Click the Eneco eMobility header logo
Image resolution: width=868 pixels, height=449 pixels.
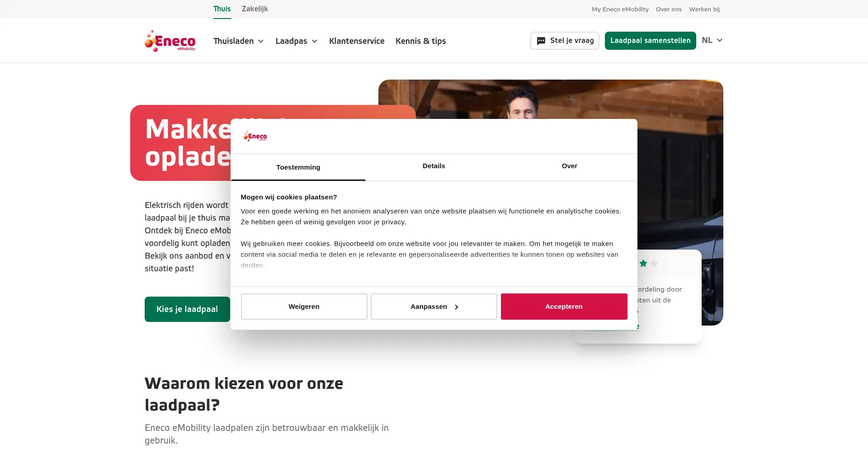pos(170,41)
